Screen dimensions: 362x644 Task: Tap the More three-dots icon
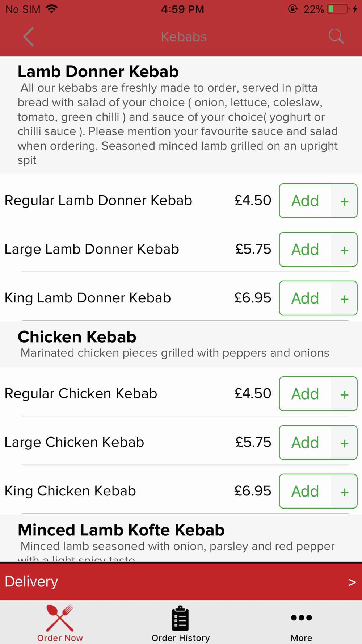click(x=301, y=618)
